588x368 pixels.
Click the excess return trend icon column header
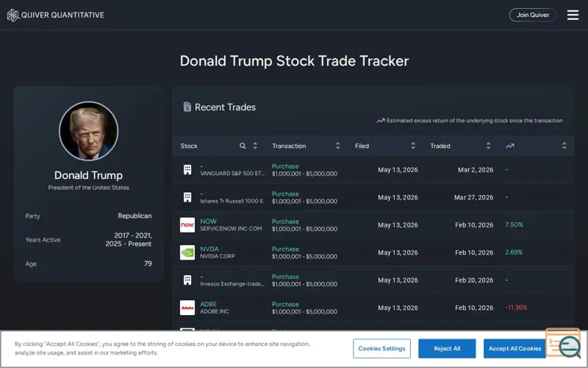(509, 146)
